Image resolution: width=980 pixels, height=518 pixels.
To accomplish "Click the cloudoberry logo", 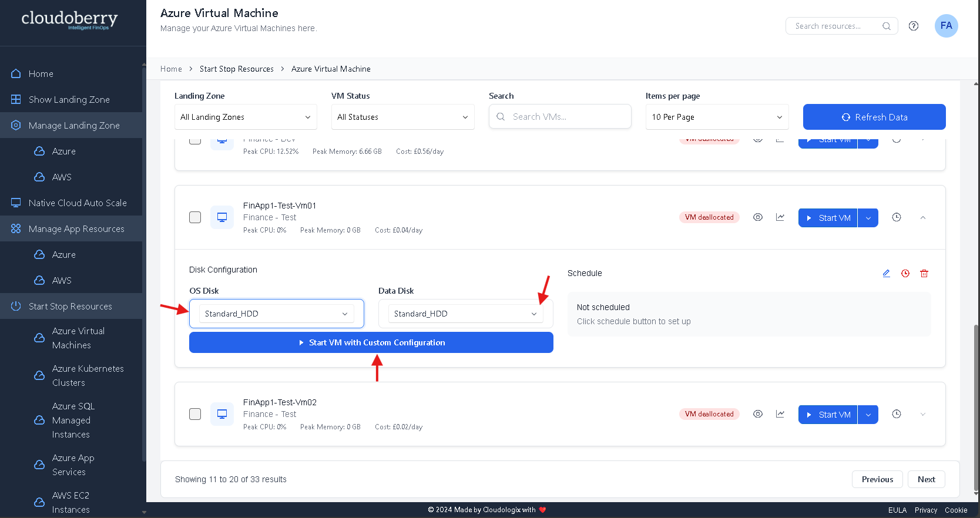I will pyautogui.click(x=69, y=20).
